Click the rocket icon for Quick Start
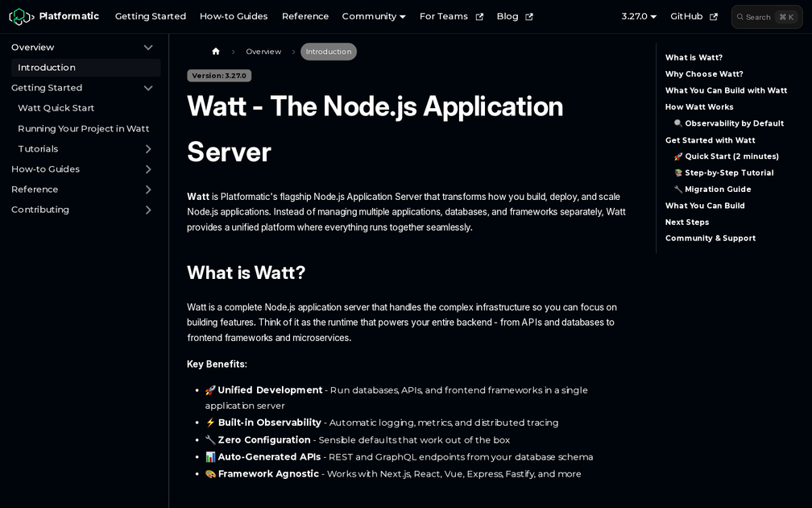The image size is (812, 508). click(x=677, y=156)
